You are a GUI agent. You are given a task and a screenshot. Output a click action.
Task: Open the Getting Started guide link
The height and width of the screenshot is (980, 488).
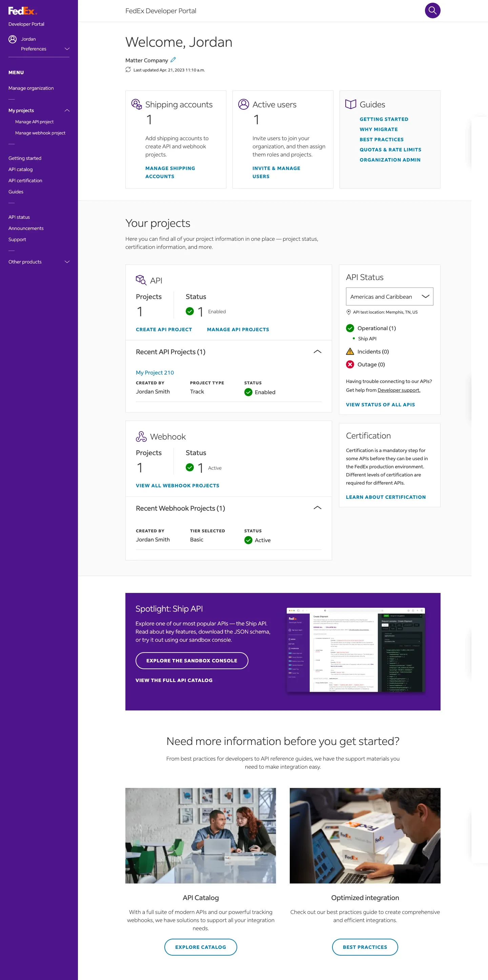(384, 119)
